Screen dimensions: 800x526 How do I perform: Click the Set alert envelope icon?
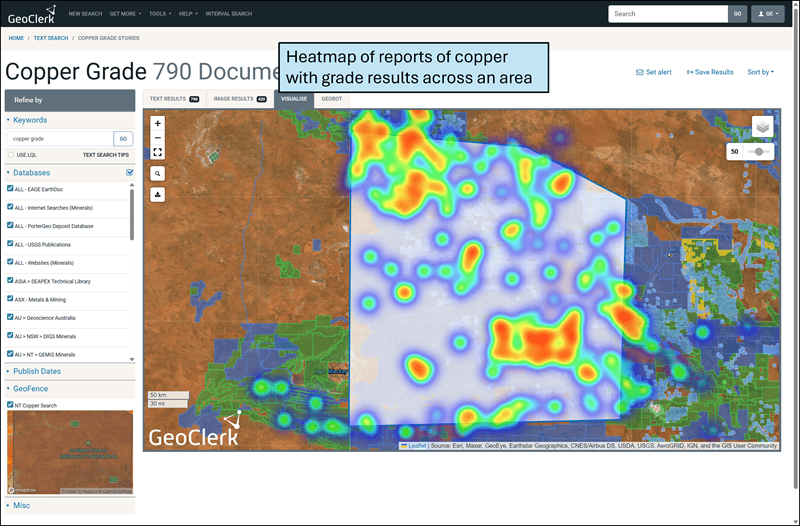[x=640, y=72]
